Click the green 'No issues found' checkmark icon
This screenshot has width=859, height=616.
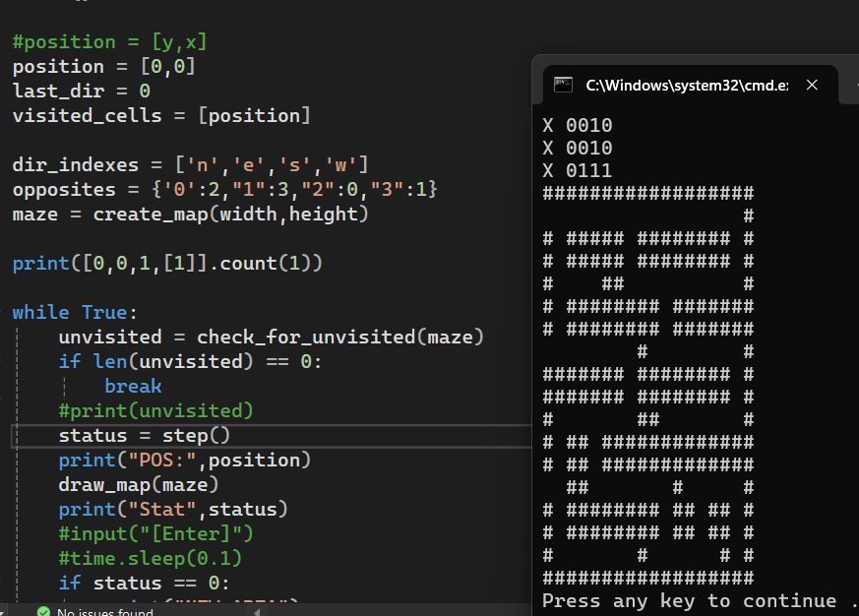(42, 612)
